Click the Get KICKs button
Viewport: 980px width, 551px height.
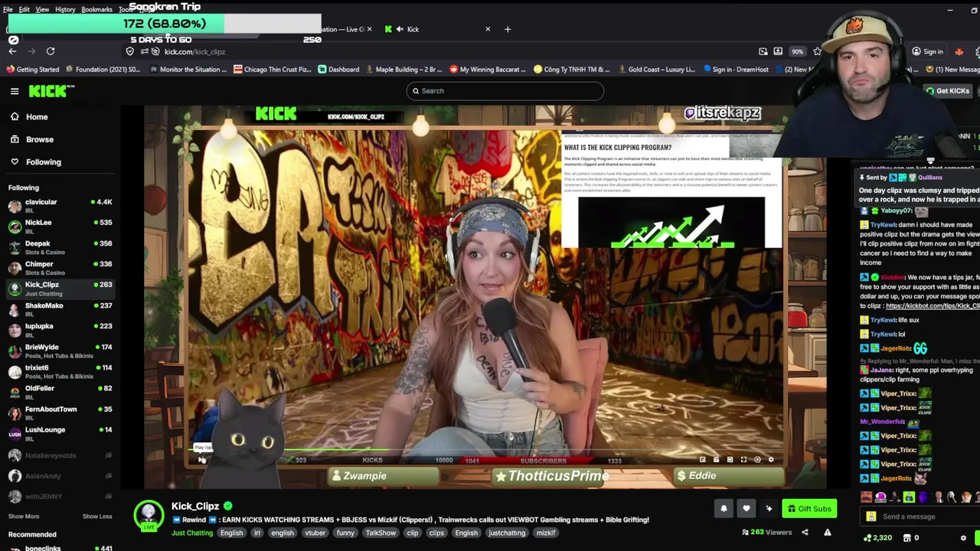[947, 91]
